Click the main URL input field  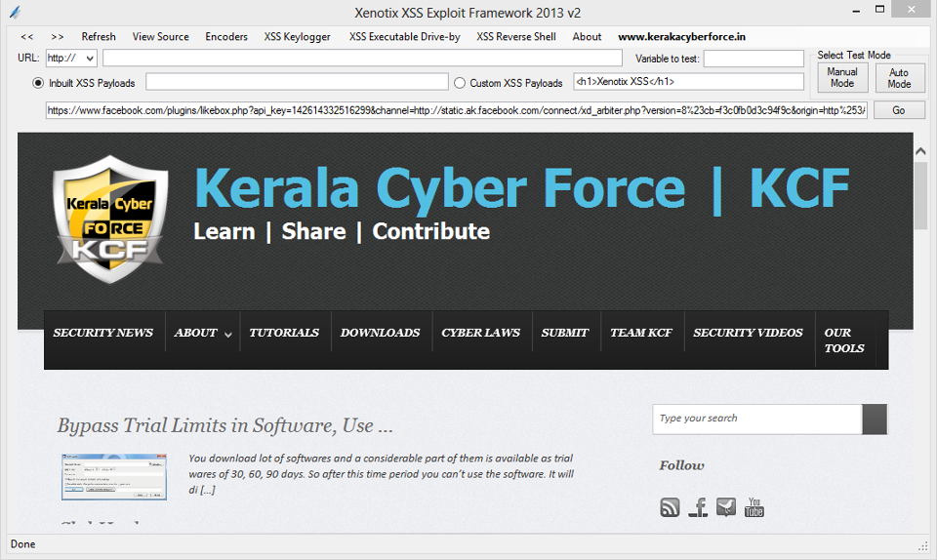363,58
